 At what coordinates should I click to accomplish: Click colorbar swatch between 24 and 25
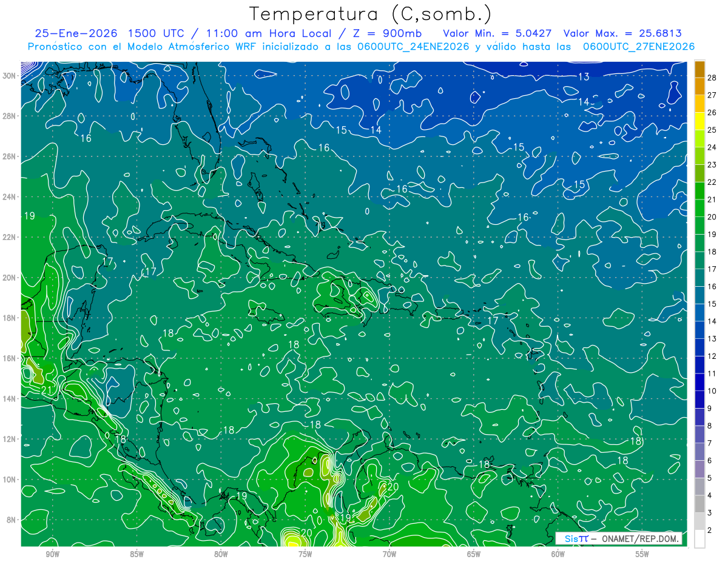click(699, 138)
